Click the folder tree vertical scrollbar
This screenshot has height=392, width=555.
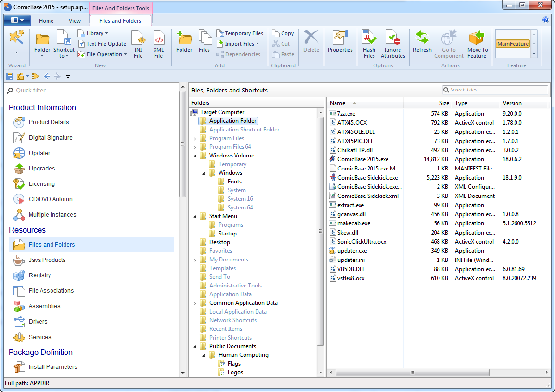pos(320,231)
